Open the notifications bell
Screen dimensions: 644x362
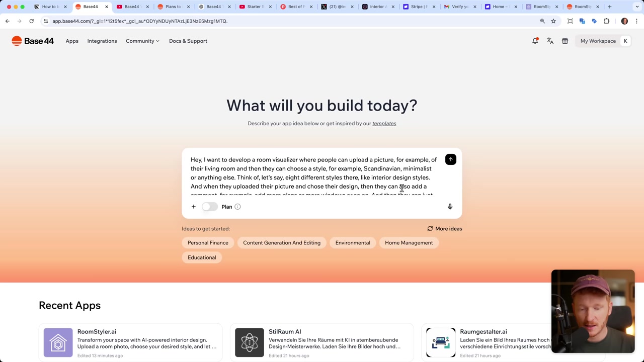coord(535,41)
